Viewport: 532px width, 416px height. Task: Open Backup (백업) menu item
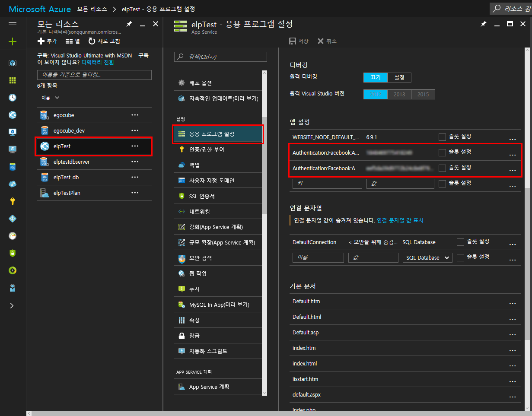coord(218,165)
